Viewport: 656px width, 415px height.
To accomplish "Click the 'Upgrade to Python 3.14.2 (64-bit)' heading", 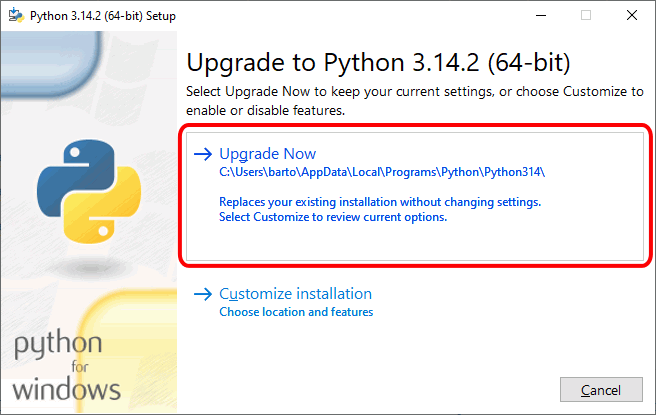I will tap(378, 63).
